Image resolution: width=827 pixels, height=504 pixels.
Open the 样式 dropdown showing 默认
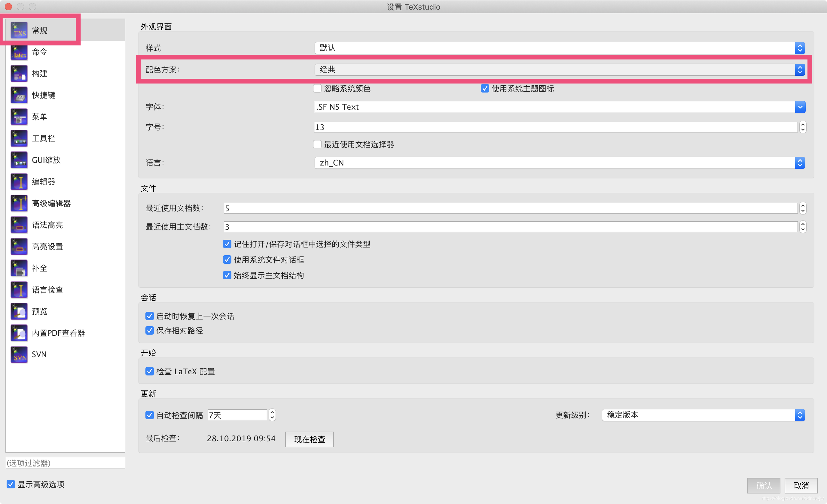coord(560,48)
